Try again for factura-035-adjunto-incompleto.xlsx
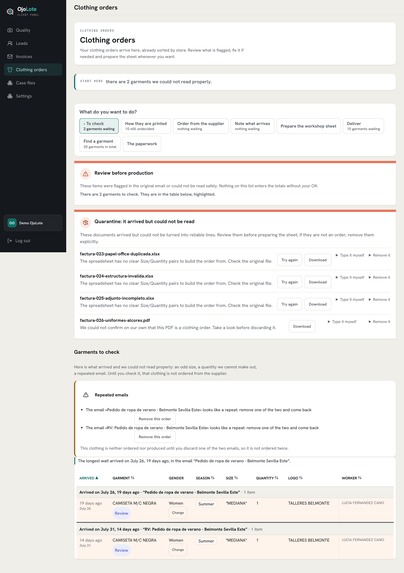Screen dimensions: 404x573 (289, 304)
